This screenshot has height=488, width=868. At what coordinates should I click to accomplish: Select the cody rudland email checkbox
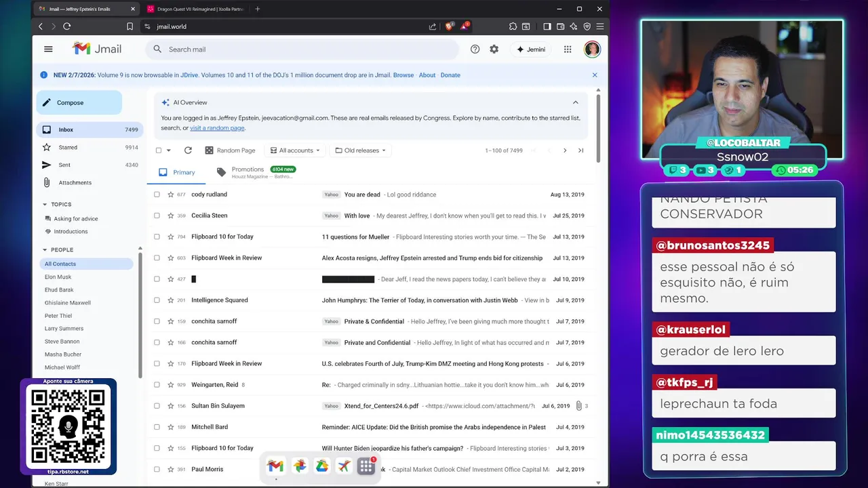157,195
